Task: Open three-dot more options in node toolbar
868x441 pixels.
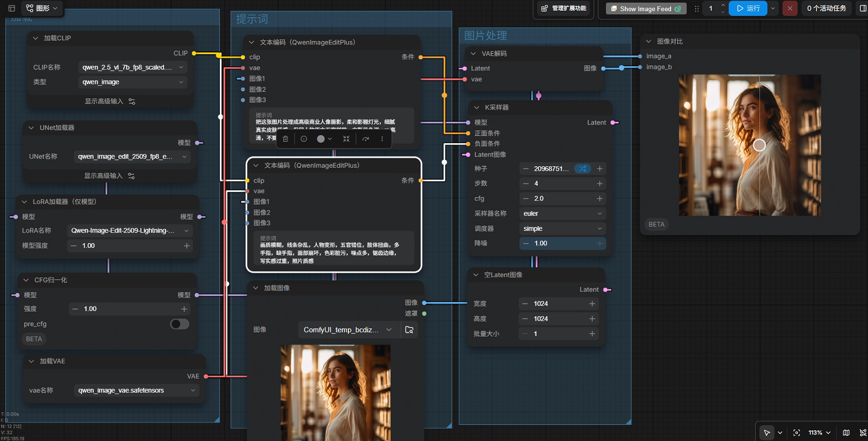Action: (x=382, y=139)
